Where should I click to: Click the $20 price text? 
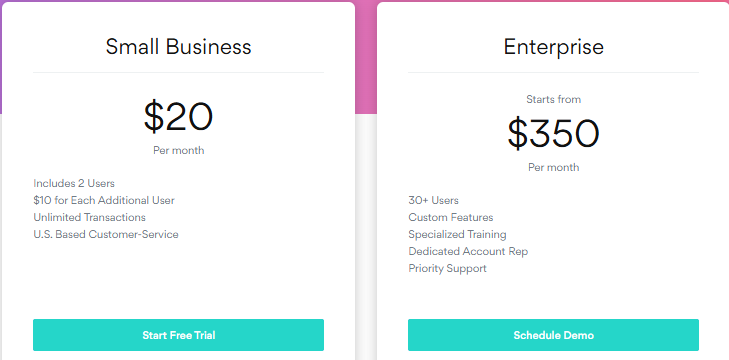click(x=179, y=117)
